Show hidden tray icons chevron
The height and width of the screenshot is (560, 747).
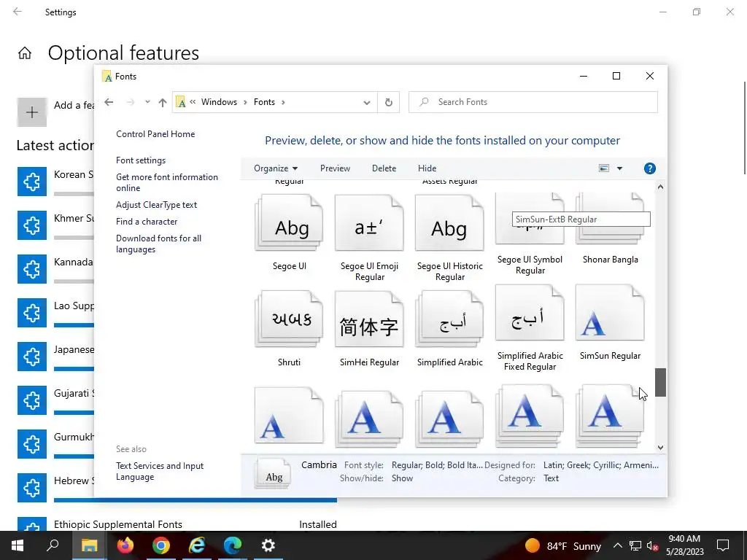coord(617,545)
